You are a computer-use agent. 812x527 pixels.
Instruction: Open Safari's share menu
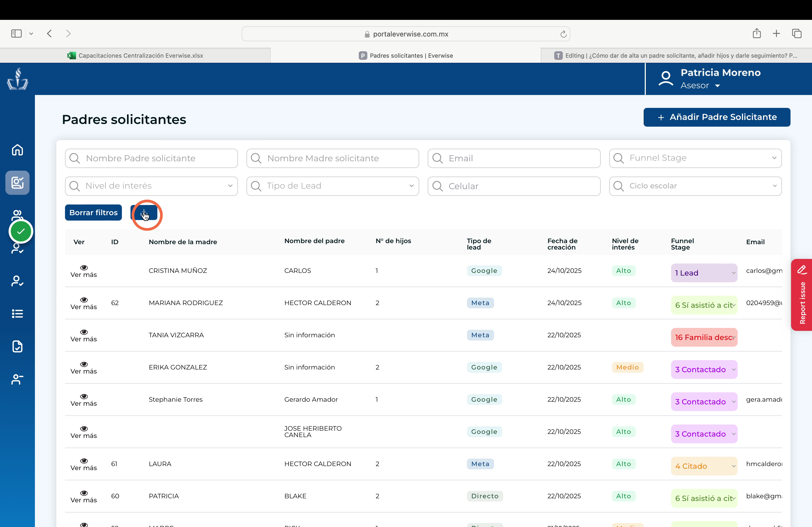click(x=757, y=33)
